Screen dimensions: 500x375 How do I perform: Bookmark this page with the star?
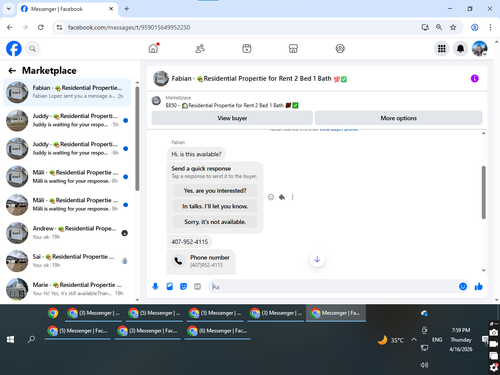point(453,27)
